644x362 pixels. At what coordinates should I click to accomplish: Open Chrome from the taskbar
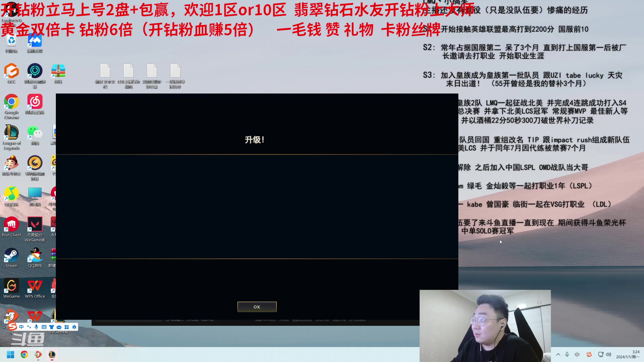pos(24,355)
